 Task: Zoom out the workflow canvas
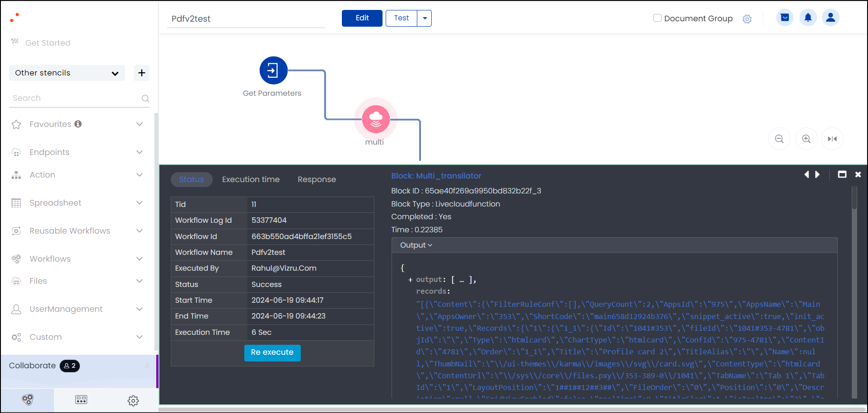(x=779, y=139)
